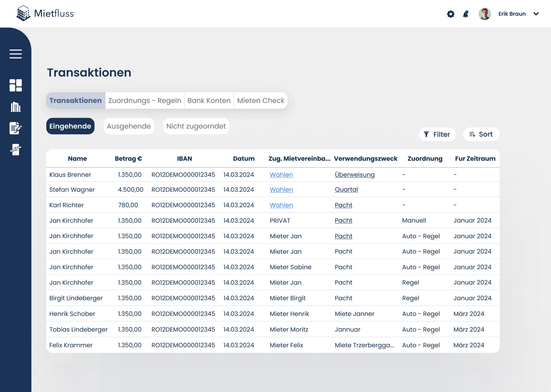Switch to Bank Konten tab

(209, 100)
